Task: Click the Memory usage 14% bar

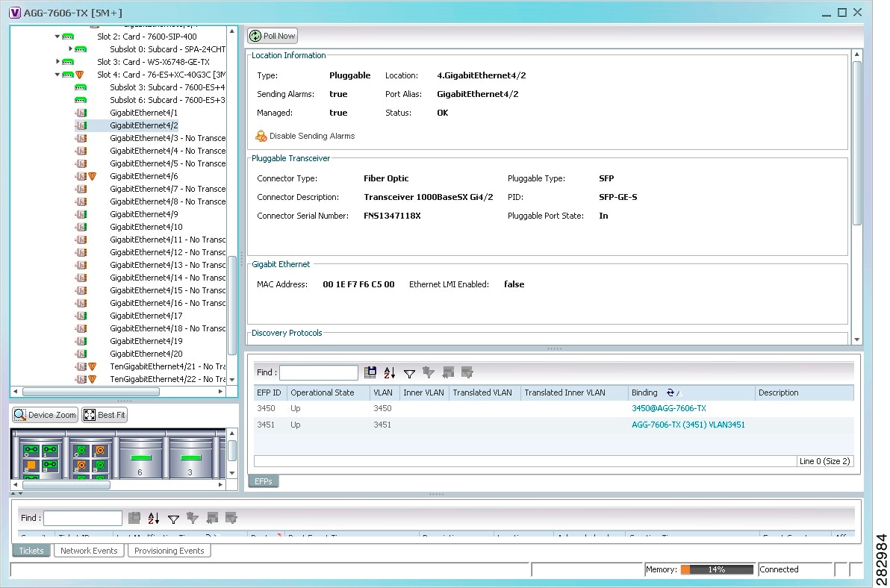Action: pos(717,569)
